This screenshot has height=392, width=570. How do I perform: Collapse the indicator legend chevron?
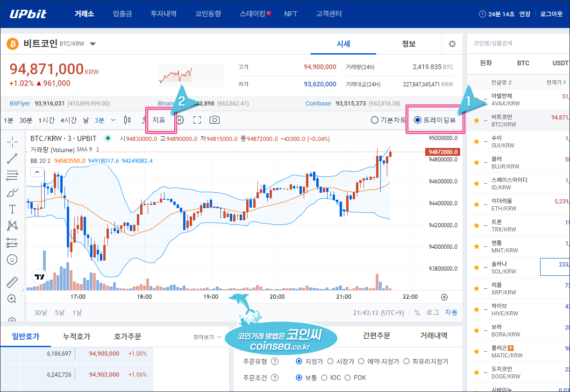[36, 172]
